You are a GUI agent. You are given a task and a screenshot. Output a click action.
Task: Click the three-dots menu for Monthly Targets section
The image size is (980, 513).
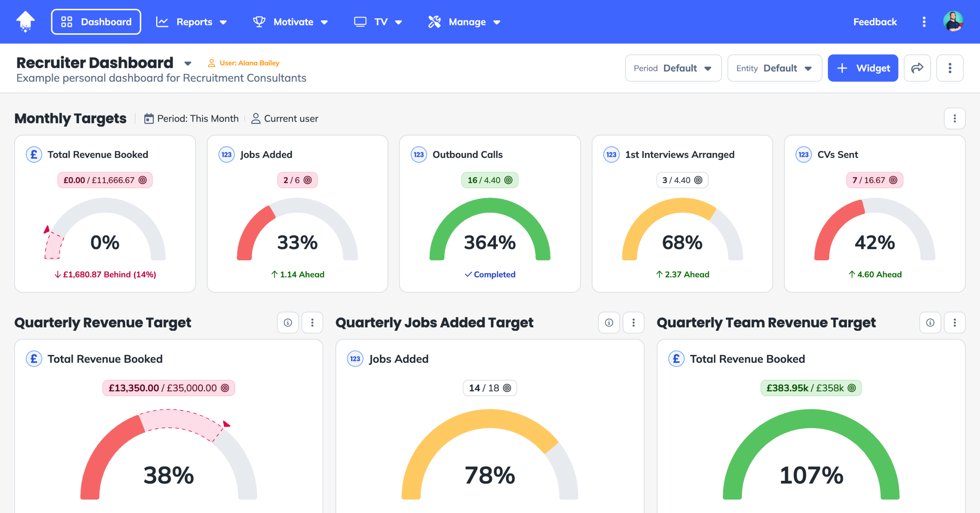[x=954, y=119]
